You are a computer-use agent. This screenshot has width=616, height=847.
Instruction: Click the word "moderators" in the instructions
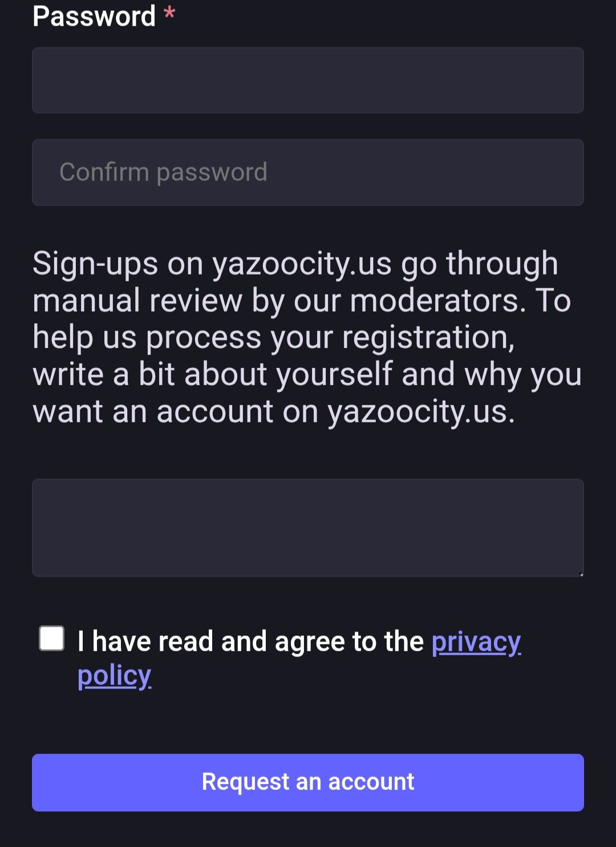click(x=437, y=301)
